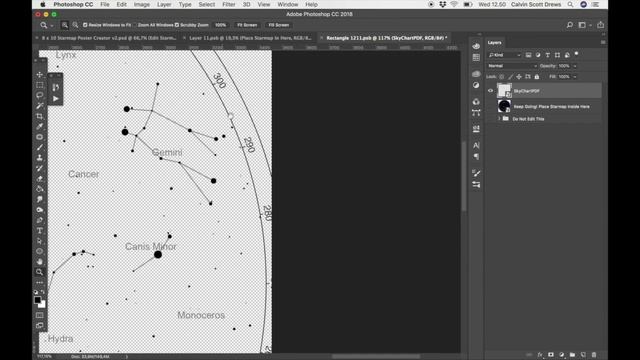Open the Layers panel options menu
The height and width of the screenshot is (360, 640).
603,42
